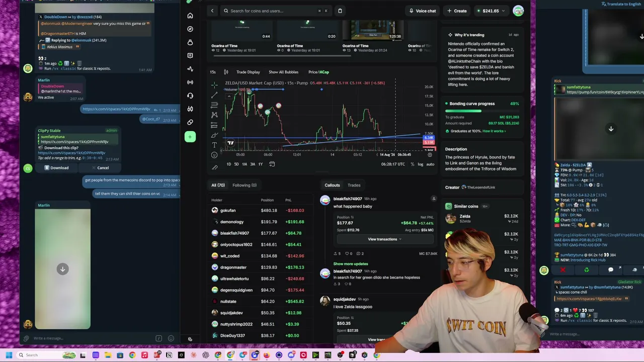Click the green plus create button in sidebar
This screenshot has width=644, height=362.
tap(190, 137)
